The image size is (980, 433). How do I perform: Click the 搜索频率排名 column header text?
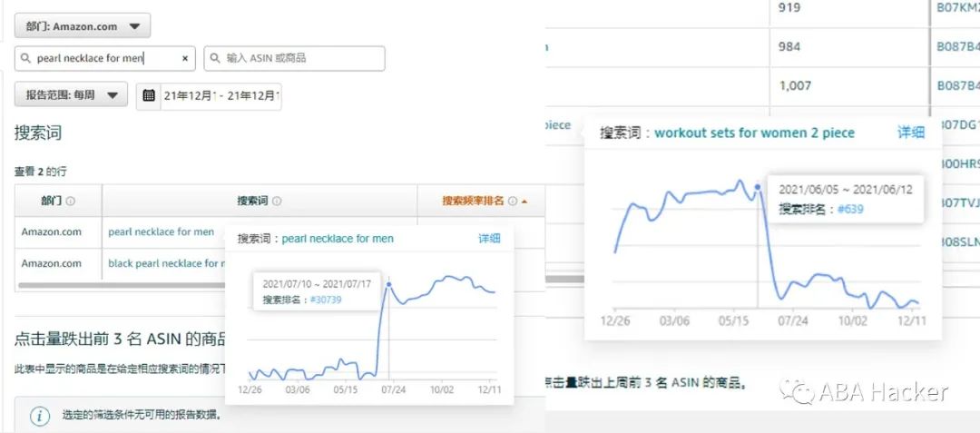(473, 201)
